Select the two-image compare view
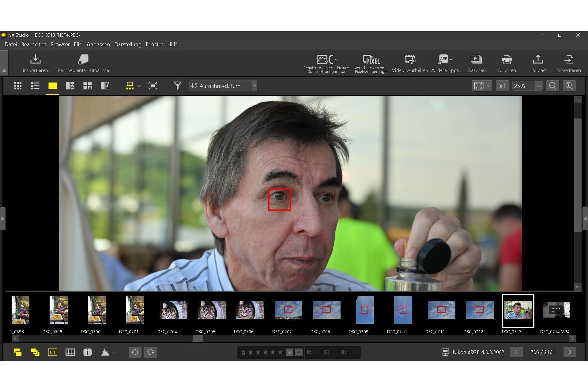 [x=70, y=86]
